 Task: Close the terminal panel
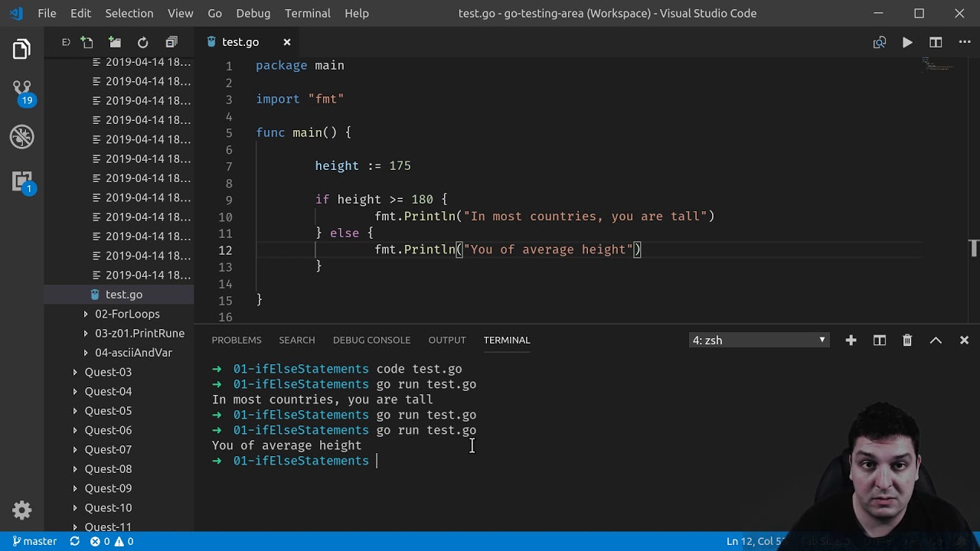(964, 341)
